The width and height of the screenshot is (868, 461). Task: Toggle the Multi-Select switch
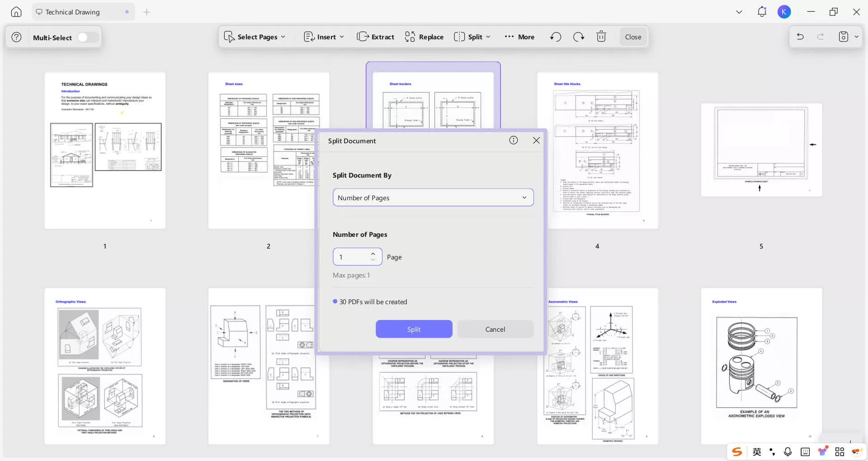click(88, 37)
